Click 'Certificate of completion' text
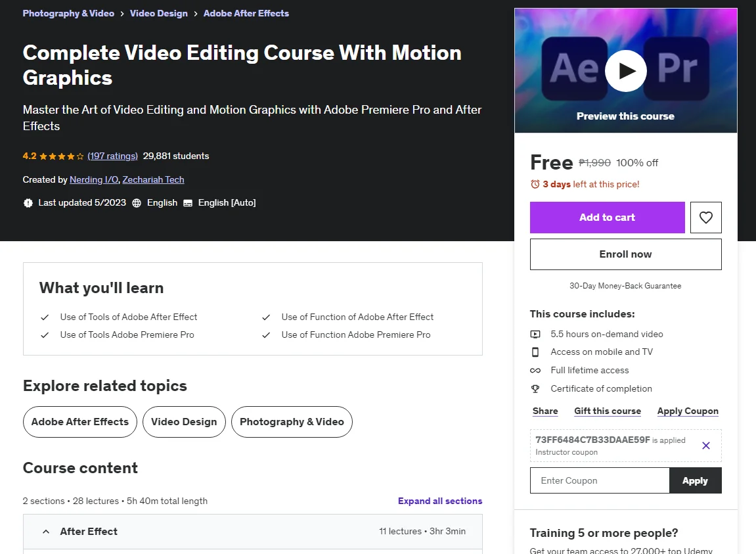Viewport: 756px width, 554px height. pyautogui.click(x=601, y=389)
